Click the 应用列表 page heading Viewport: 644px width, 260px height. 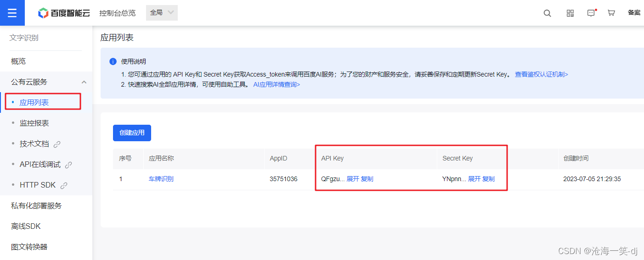[117, 38]
